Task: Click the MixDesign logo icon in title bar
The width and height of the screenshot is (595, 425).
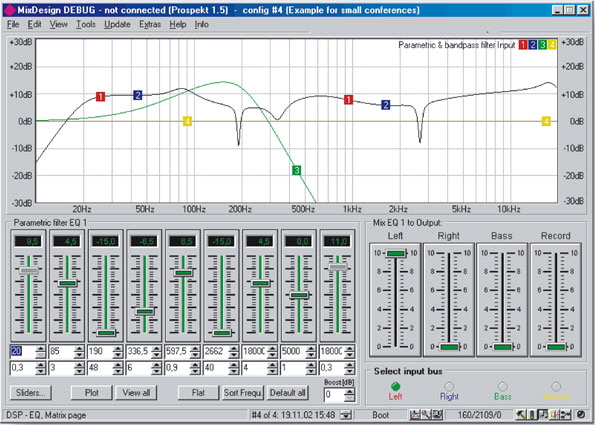Action: point(9,10)
